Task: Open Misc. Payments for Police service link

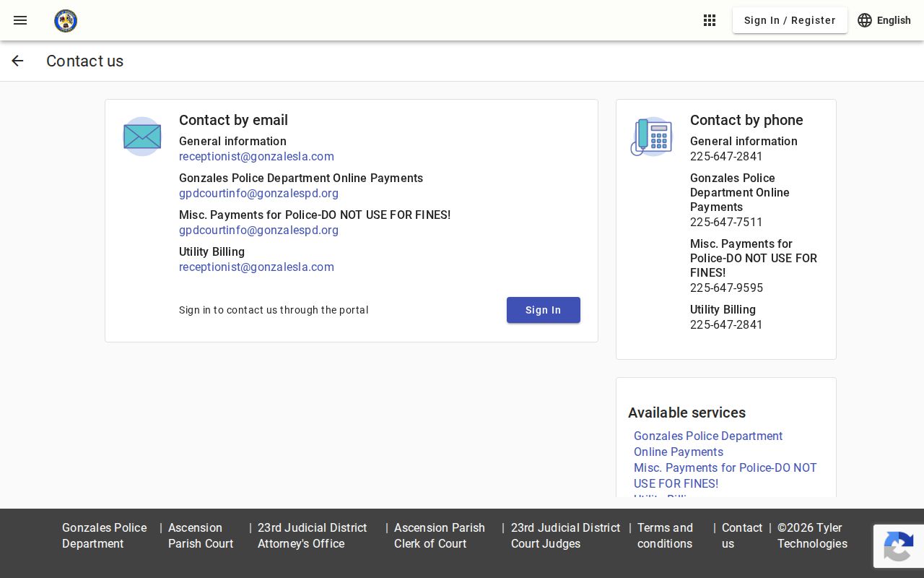Action: [725, 475]
